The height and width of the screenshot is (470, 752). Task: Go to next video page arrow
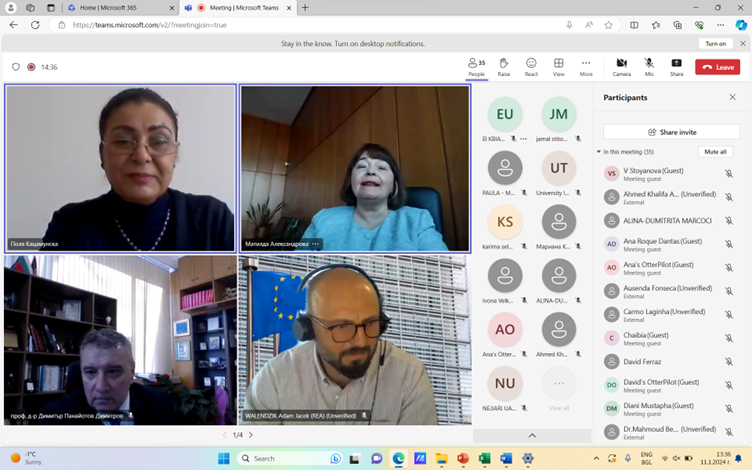click(251, 435)
